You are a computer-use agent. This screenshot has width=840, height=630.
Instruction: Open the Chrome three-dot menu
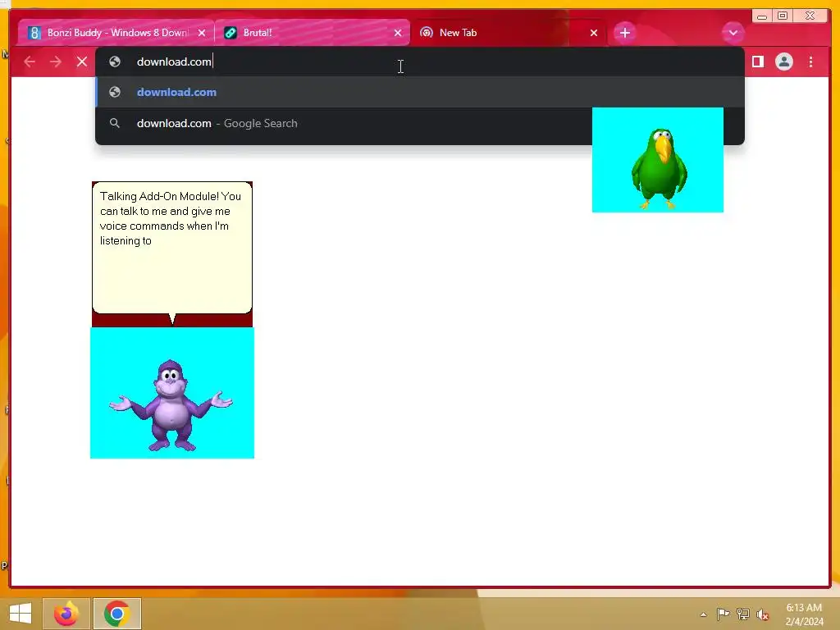[x=811, y=62]
